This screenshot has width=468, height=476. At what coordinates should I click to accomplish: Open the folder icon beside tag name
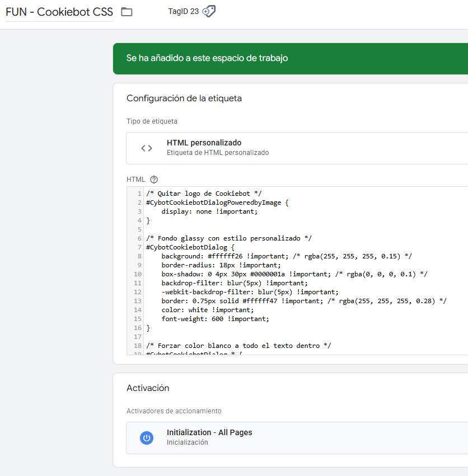click(127, 12)
